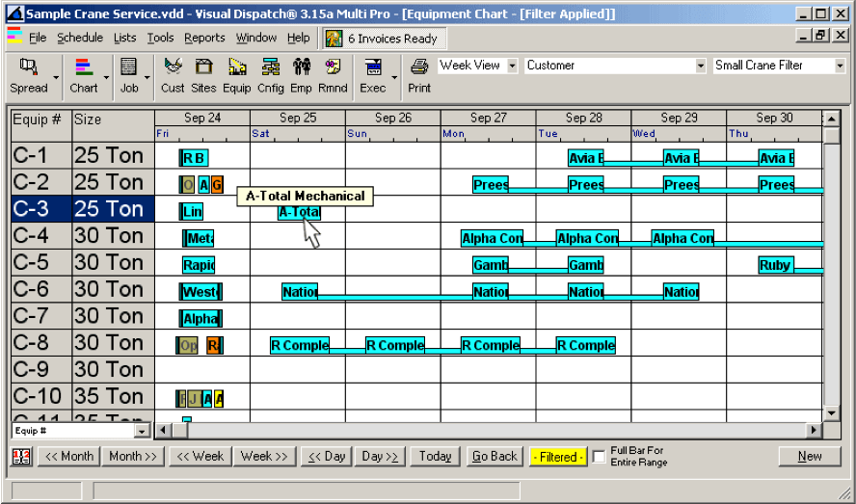Open the Exec toolbar icon

coord(373,76)
